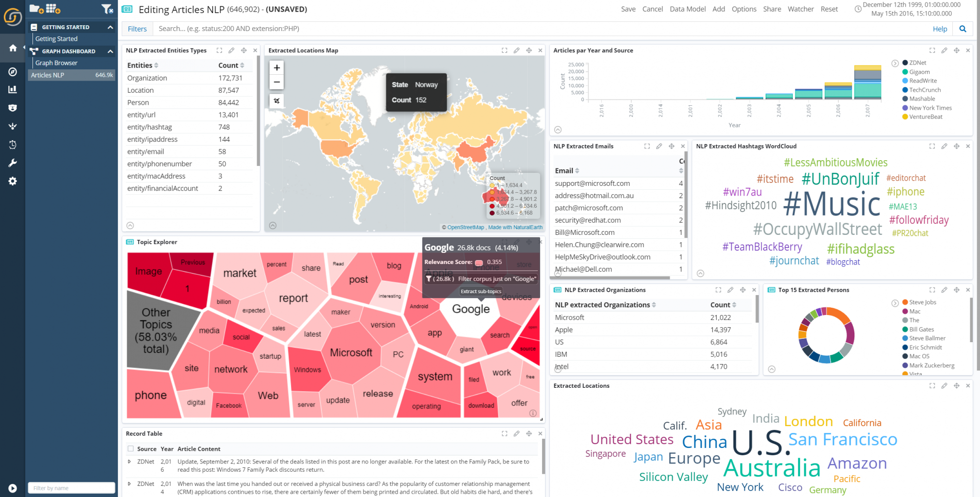Submit search with the magnifier icon
Viewport: 980px width, 497px height.
click(x=963, y=29)
